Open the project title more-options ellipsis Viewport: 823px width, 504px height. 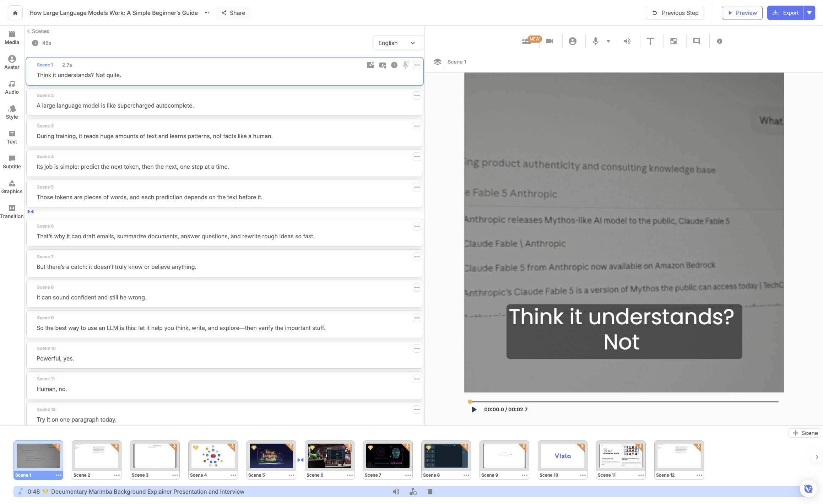tap(207, 13)
